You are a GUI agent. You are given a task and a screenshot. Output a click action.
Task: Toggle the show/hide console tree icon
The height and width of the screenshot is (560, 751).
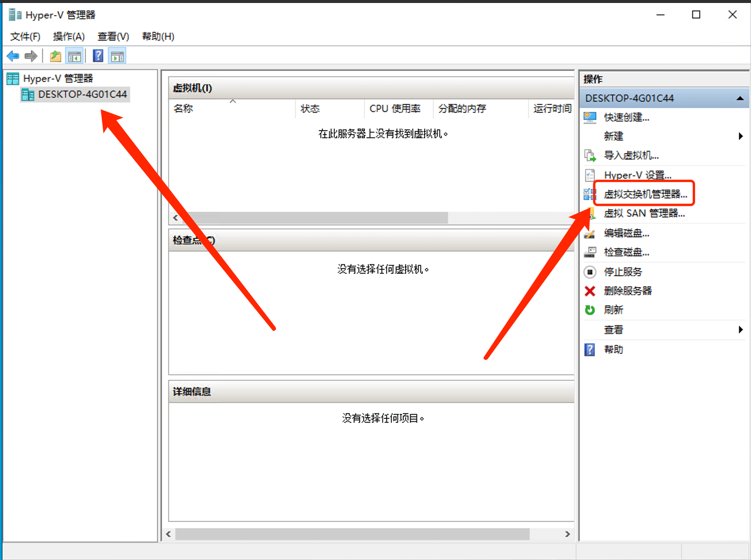[74, 56]
